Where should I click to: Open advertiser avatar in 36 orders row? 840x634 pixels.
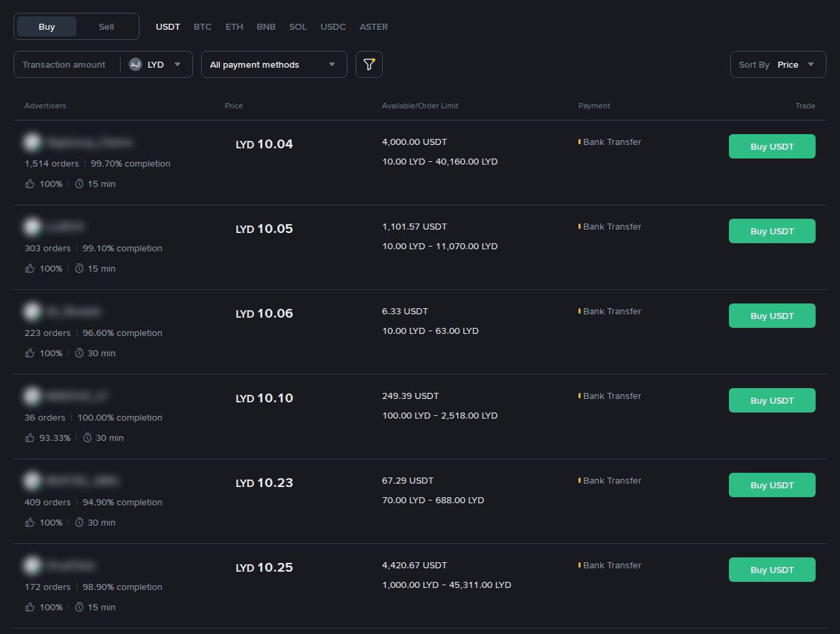pyautogui.click(x=32, y=396)
